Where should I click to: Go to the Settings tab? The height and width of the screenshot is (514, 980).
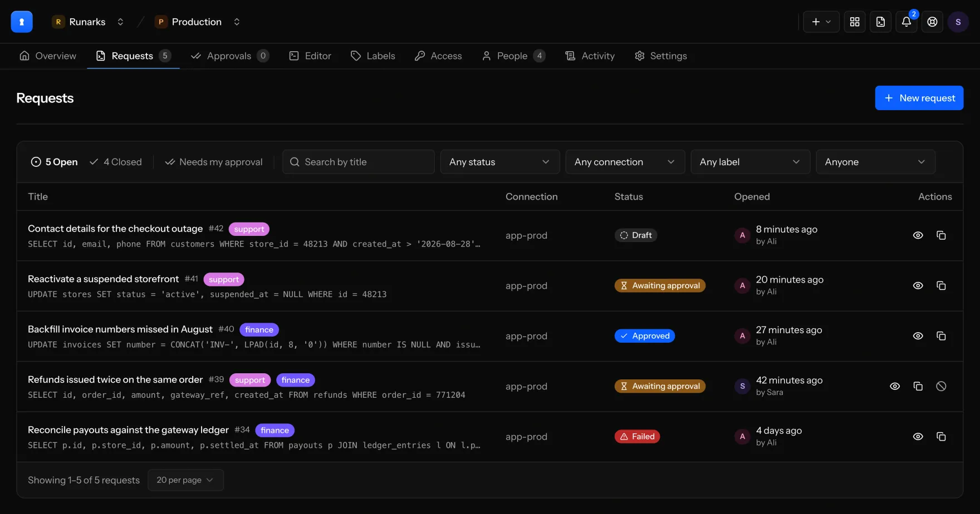pos(661,56)
